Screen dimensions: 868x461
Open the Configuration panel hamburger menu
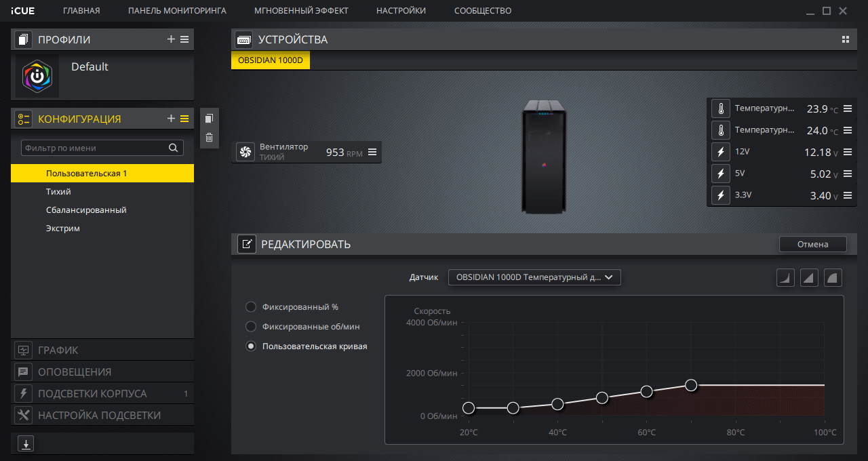click(184, 119)
